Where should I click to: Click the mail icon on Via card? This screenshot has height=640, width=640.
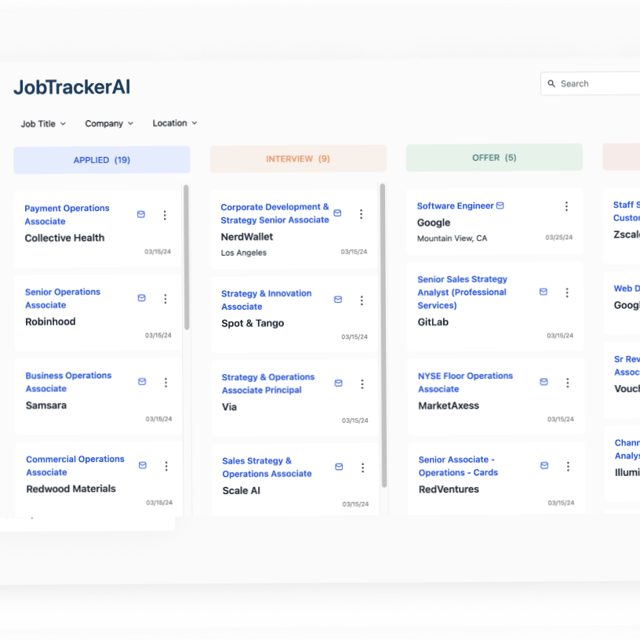(x=338, y=383)
